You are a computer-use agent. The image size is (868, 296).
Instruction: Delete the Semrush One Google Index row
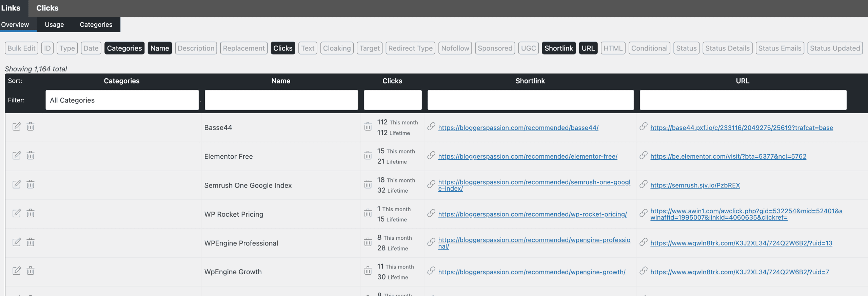point(31,184)
